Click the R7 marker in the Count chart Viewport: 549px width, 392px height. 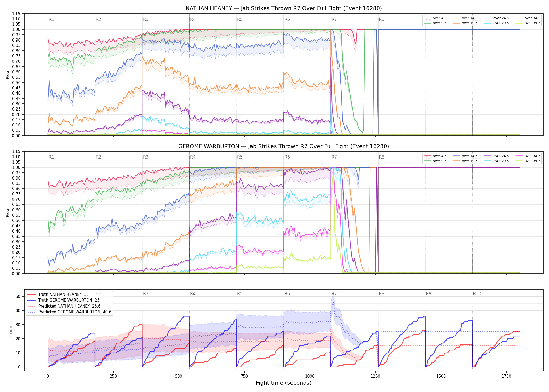pyautogui.click(x=334, y=294)
